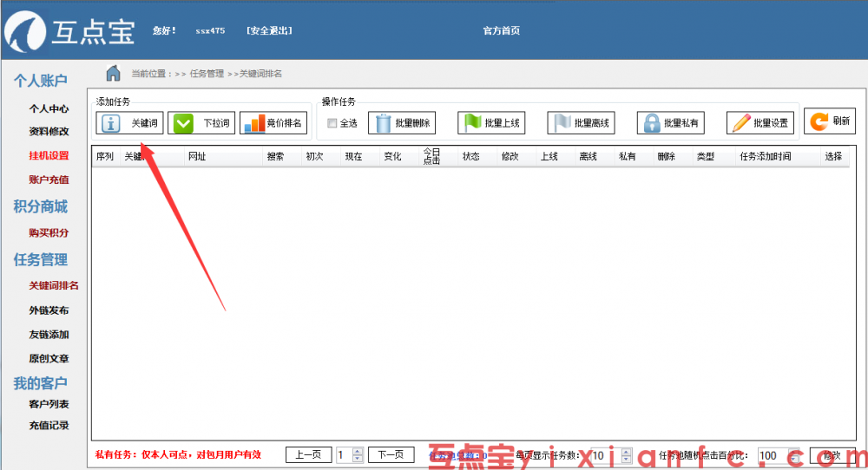Click the 修改 button at bottom right
The height and width of the screenshot is (470, 868).
click(832, 455)
